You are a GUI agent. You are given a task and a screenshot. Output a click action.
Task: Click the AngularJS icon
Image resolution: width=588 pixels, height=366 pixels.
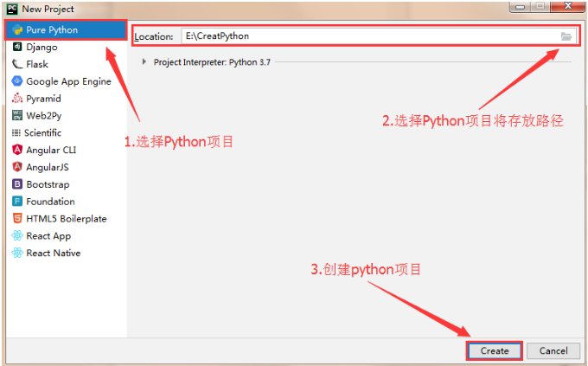point(17,167)
